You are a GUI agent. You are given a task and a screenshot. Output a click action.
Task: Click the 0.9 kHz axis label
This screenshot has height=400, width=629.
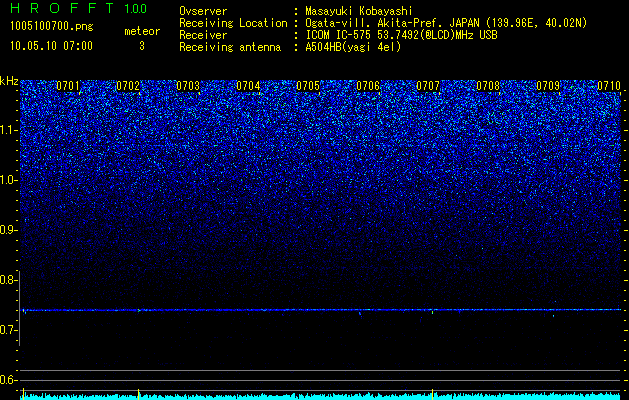click(x=9, y=230)
